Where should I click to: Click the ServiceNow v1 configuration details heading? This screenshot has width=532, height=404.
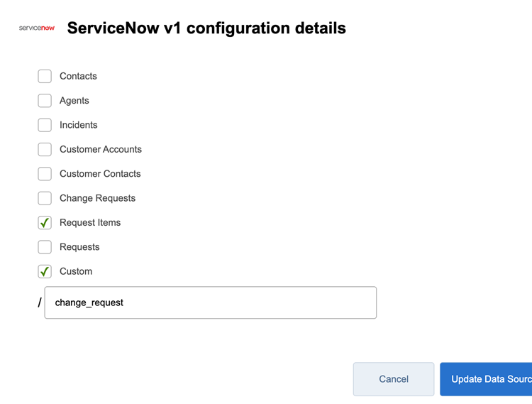(206, 28)
